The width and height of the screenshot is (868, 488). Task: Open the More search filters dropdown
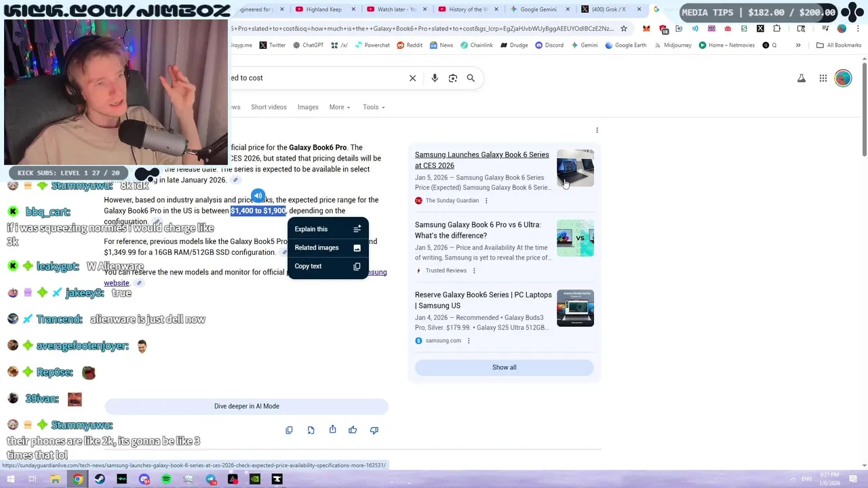pyautogui.click(x=340, y=107)
